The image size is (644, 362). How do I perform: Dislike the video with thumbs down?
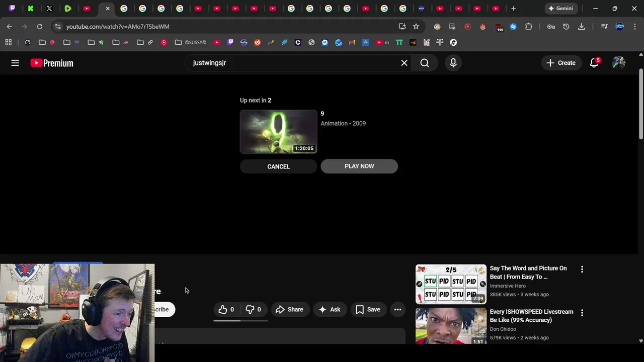pos(253,310)
